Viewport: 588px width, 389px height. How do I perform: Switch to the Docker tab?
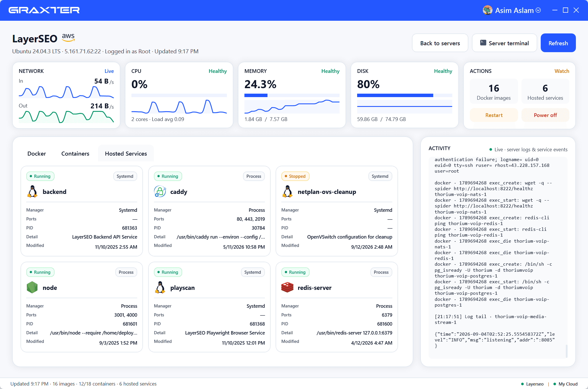pyautogui.click(x=37, y=154)
